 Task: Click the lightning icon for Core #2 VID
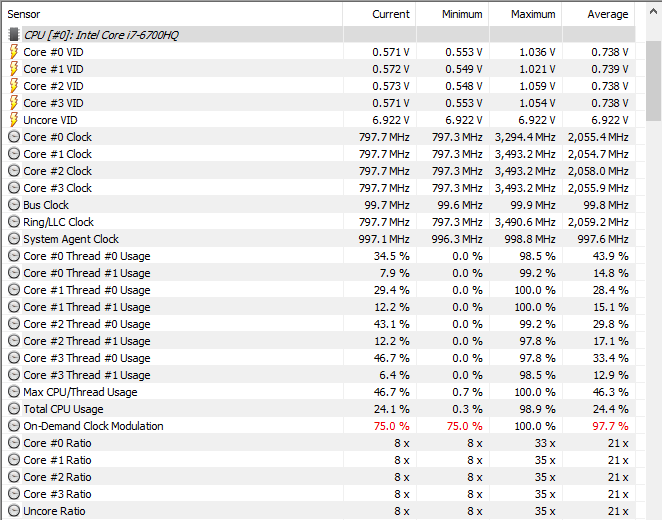coord(14,86)
